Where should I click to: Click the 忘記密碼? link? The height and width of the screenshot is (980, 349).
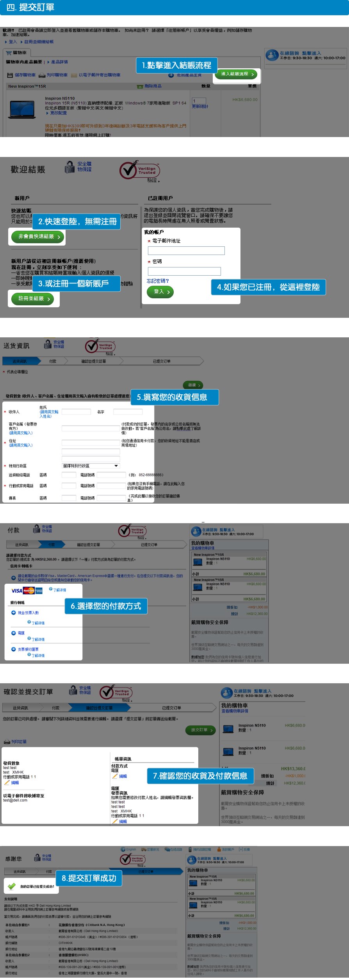158,281
